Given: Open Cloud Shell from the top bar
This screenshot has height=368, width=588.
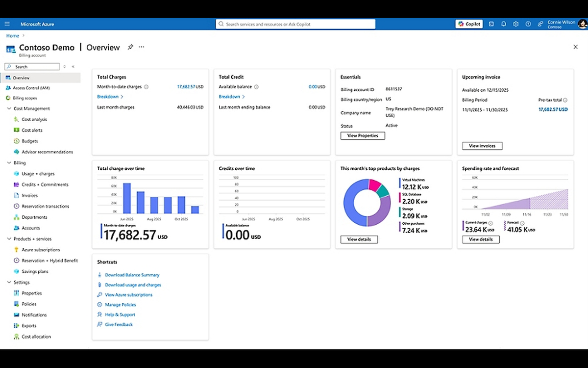Looking at the screenshot, I should [x=491, y=24].
